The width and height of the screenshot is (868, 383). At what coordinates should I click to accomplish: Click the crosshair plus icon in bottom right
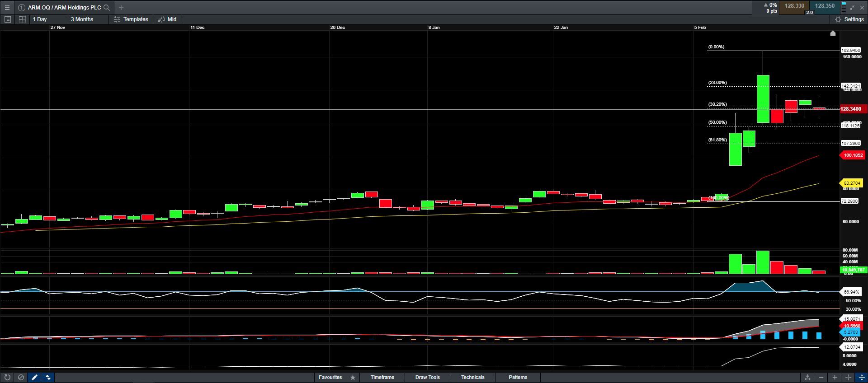(x=848, y=377)
